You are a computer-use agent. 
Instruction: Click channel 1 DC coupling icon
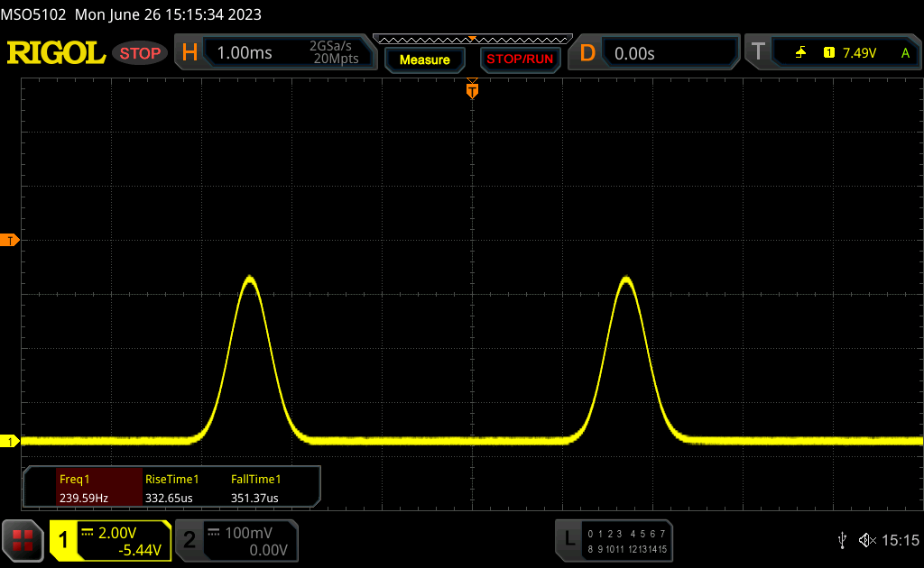(88, 533)
